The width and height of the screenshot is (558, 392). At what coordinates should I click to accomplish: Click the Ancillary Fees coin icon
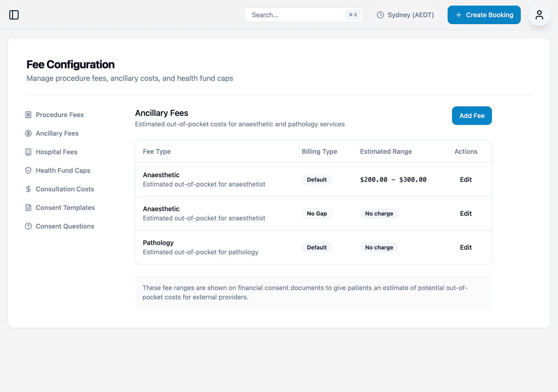click(x=28, y=133)
